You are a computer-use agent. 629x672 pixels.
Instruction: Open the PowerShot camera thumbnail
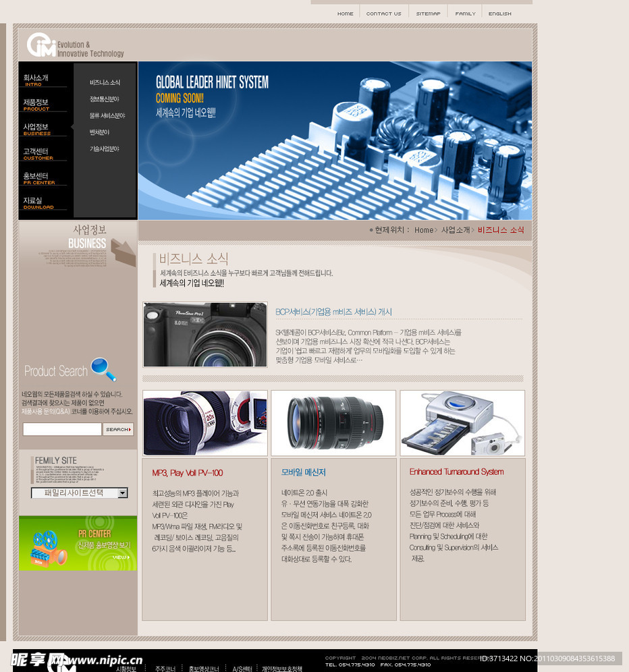[x=205, y=335]
